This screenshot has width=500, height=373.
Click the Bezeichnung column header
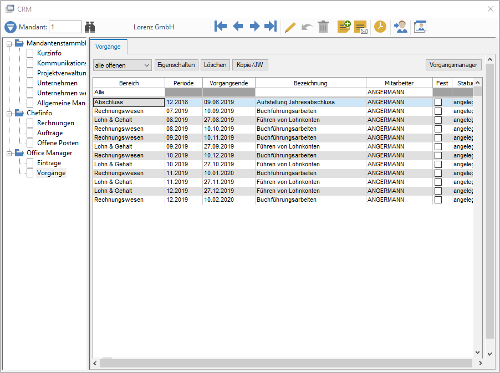(311, 83)
